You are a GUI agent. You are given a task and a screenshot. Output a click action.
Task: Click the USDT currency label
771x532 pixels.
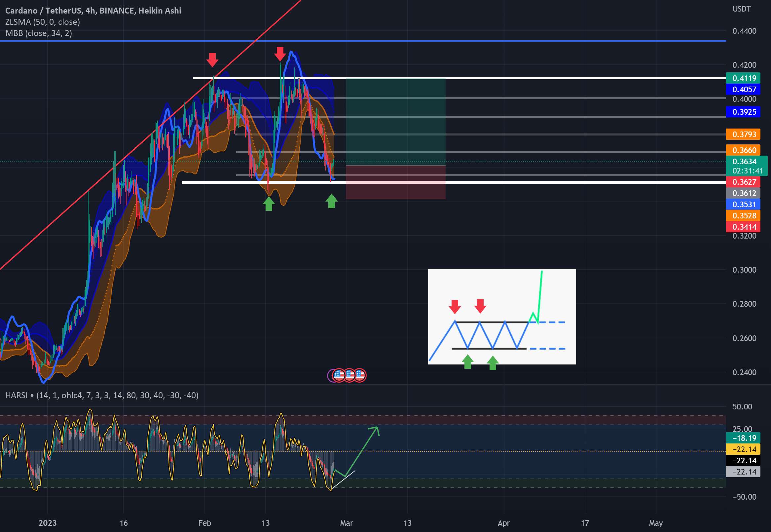click(x=742, y=9)
